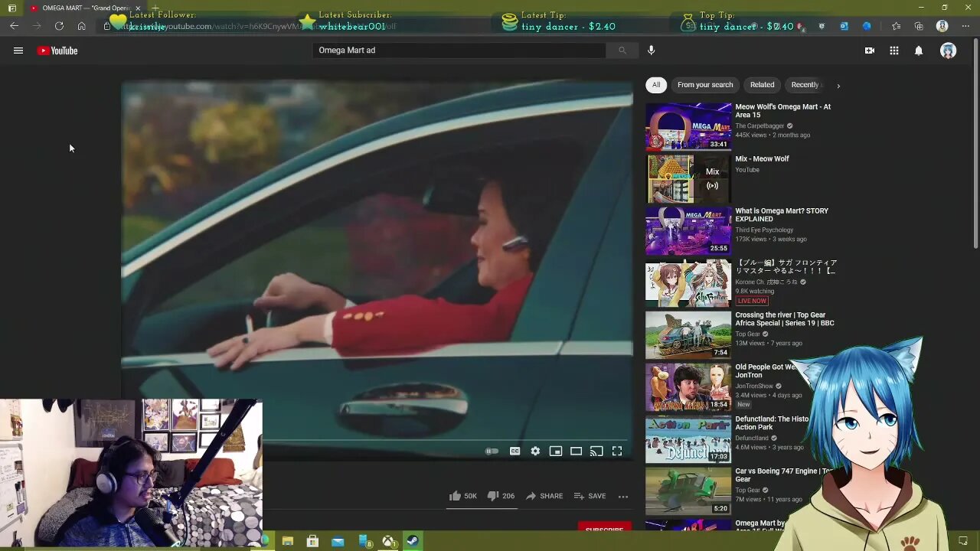Image resolution: width=980 pixels, height=551 pixels.
Task: Select the From your search chip
Action: pos(705,85)
